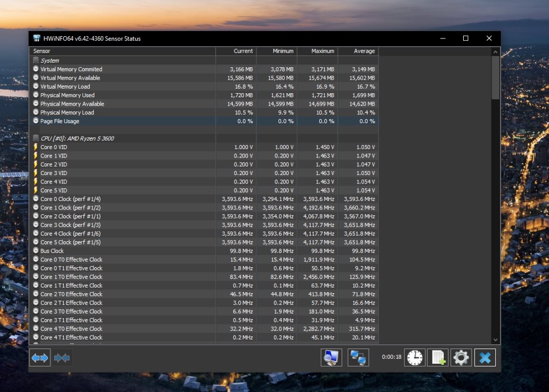The image size is (549, 392).
Task: Click the Core 0 Clock row icon
Action: [x=36, y=199]
